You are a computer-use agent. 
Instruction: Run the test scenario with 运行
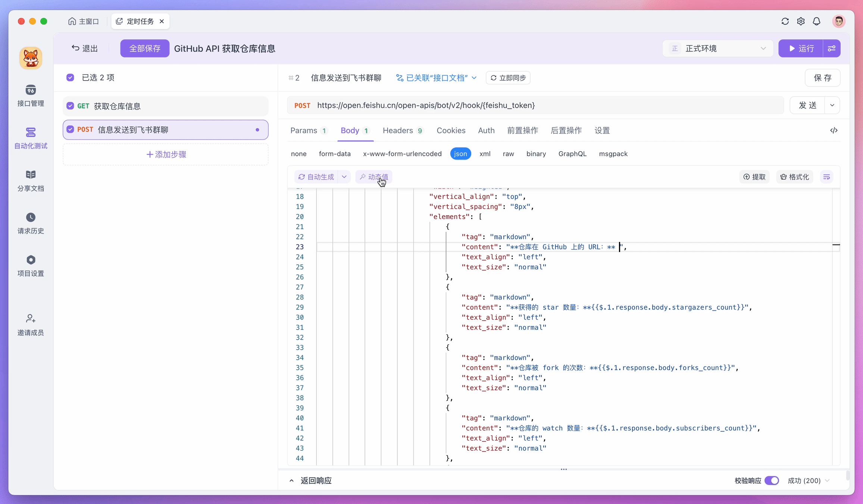[801, 48]
